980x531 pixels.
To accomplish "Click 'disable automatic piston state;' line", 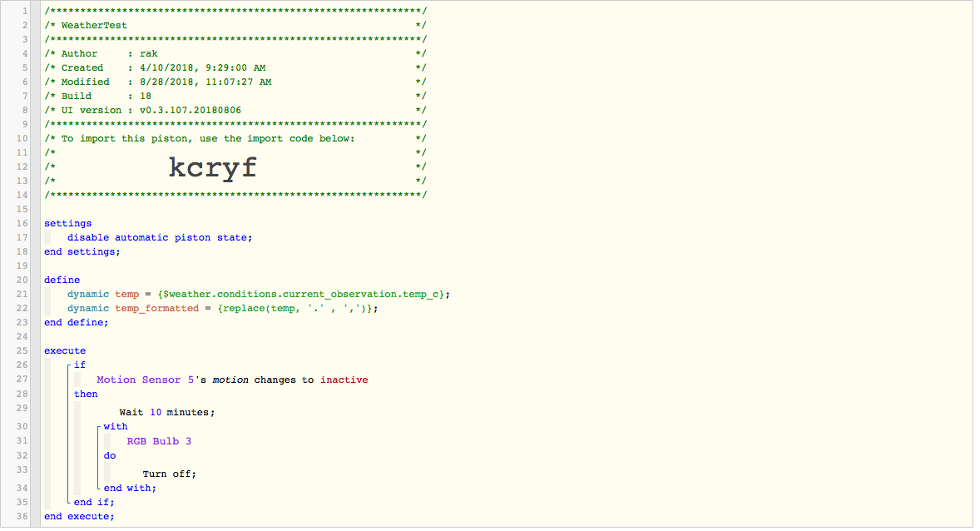I will tap(160, 238).
